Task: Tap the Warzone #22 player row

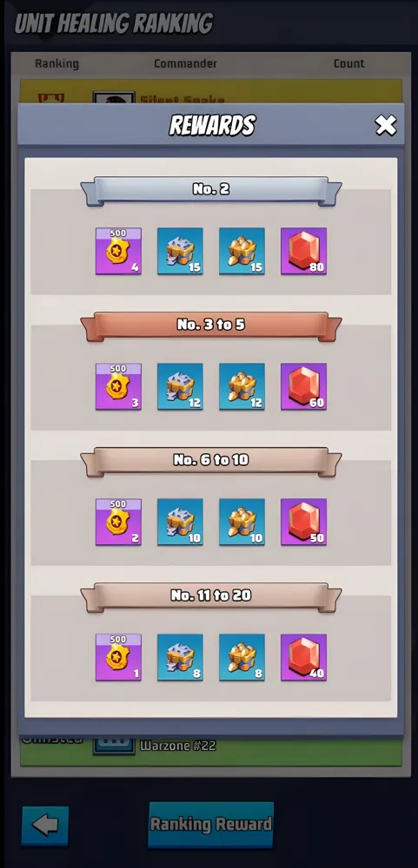Action: (x=211, y=751)
